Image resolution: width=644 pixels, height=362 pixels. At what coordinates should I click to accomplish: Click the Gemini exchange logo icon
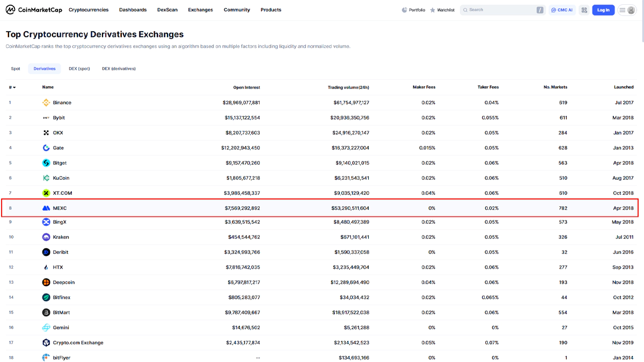[x=46, y=328]
